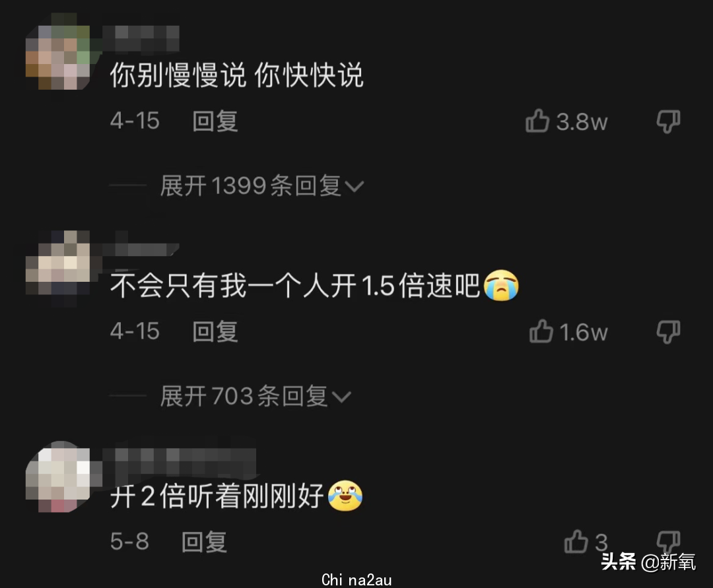Image resolution: width=713 pixels, height=588 pixels.
Task: Click the 头条 @新氧 watermark
Action: pyautogui.click(x=648, y=562)
